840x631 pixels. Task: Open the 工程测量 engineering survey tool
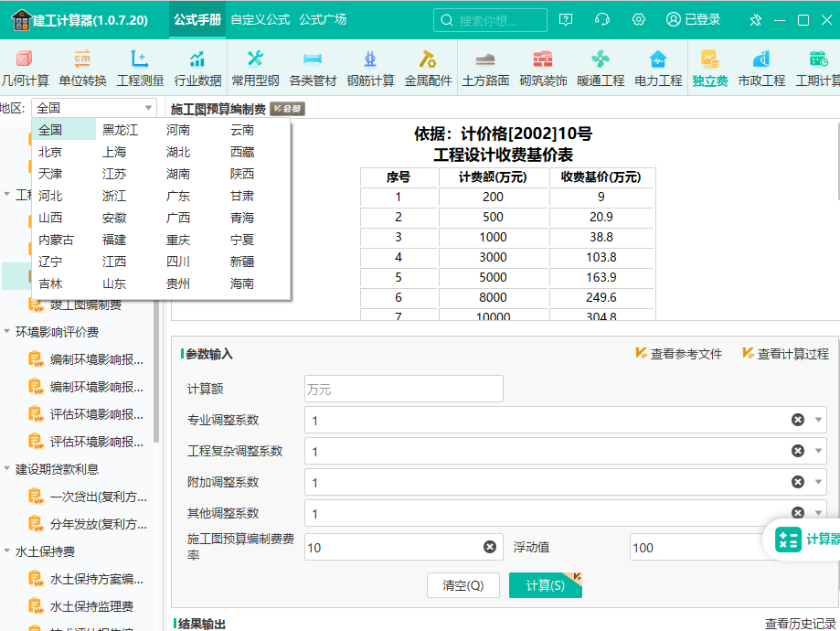(x=140, y=68)
